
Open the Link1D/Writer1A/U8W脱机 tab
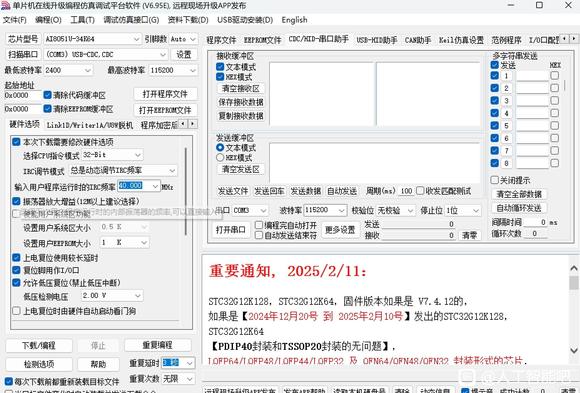click(x=90, y=125)
